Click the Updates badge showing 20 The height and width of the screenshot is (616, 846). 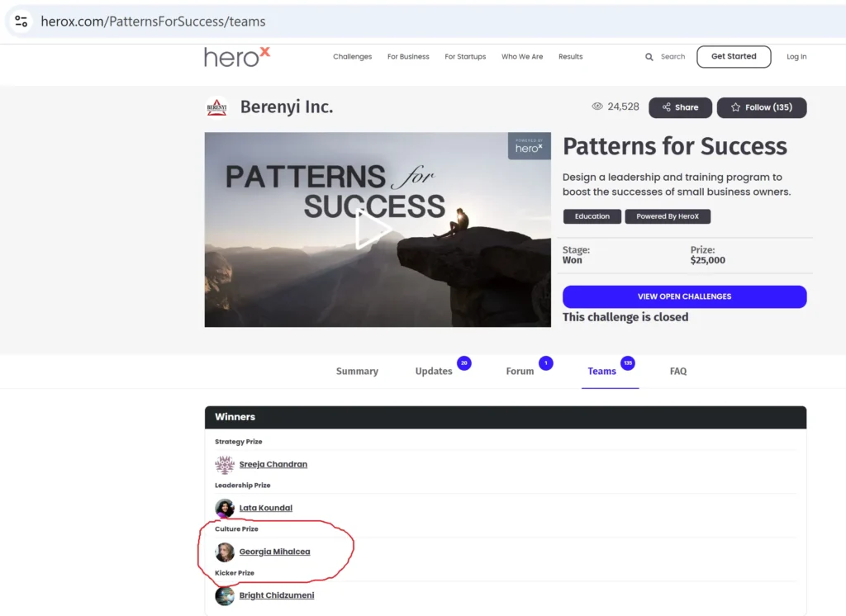click(464, 363)
